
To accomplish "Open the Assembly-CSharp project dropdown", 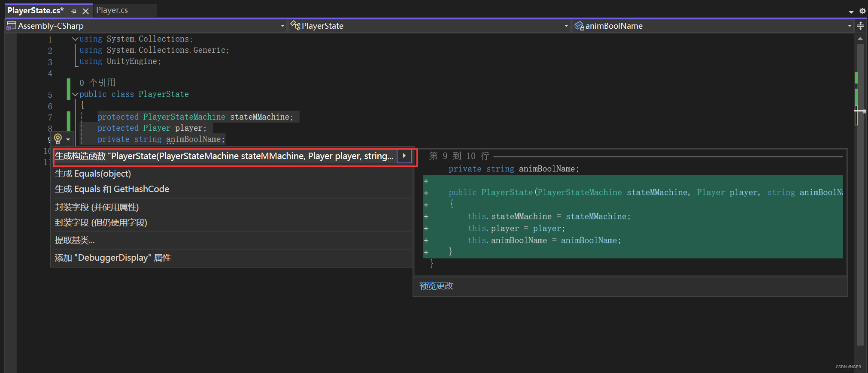I will [282, 26].
